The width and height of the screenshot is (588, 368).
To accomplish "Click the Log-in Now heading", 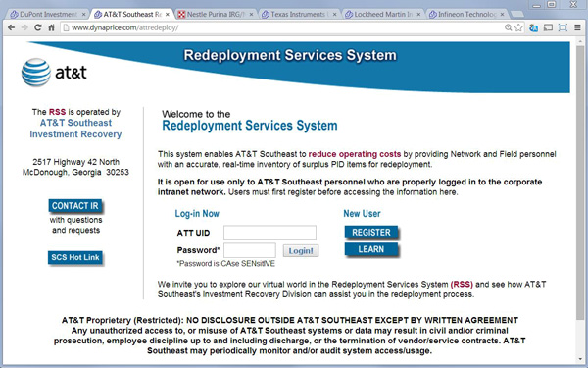I will click(197, 214).
